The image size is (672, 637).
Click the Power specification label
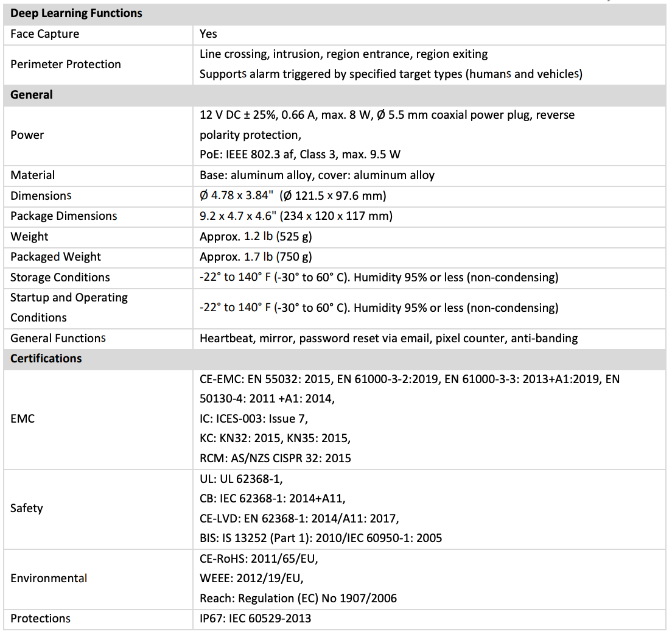(x=27, y=135)
